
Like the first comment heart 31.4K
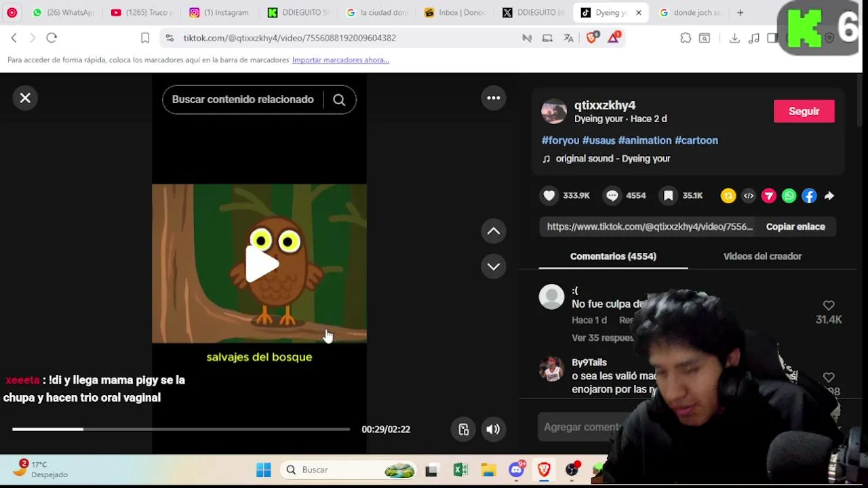(829, 306)
